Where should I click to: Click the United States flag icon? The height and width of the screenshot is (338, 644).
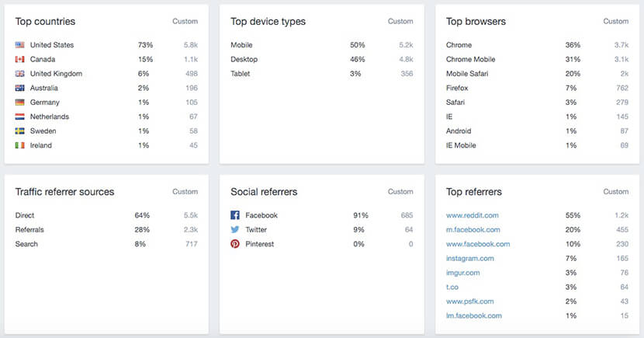click(20, 45)
